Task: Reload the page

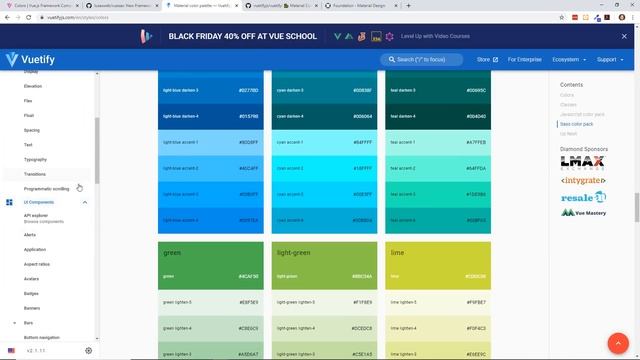Action: click(x=29, y=18)
